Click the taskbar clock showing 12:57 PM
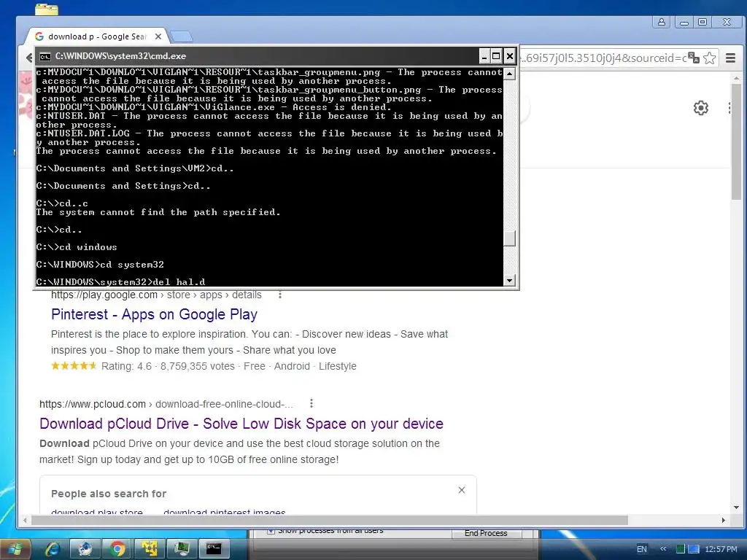Screen dimensions: 747x560 point(721,549)
